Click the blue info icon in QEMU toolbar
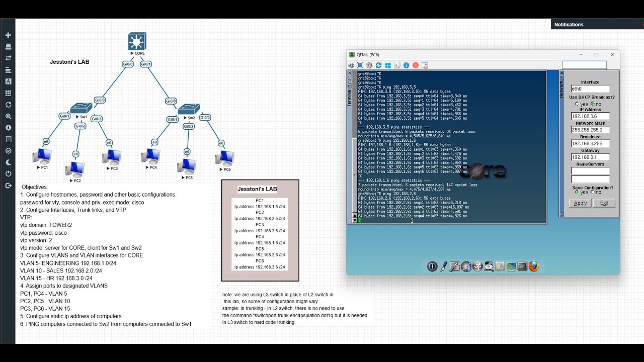644x362 pixels. click(406, 65)
